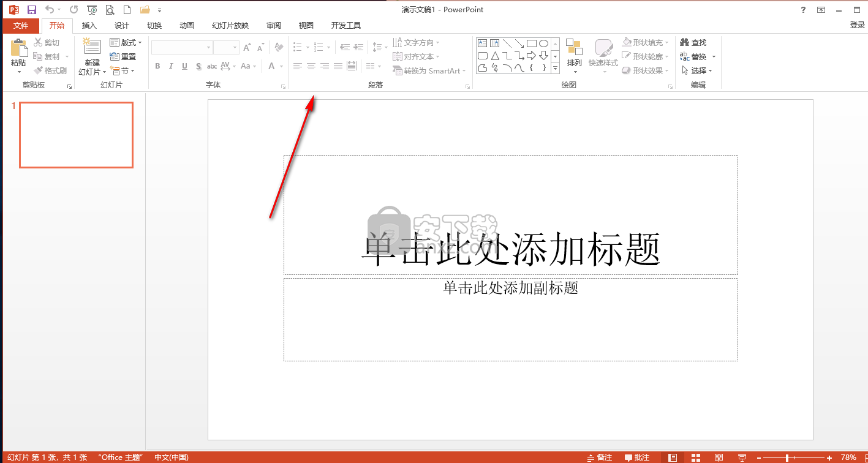The image size is (868, 463).
Task: Select the text box shape in shapes gallery
Action: pyautogui.click(x=482, y=43)
